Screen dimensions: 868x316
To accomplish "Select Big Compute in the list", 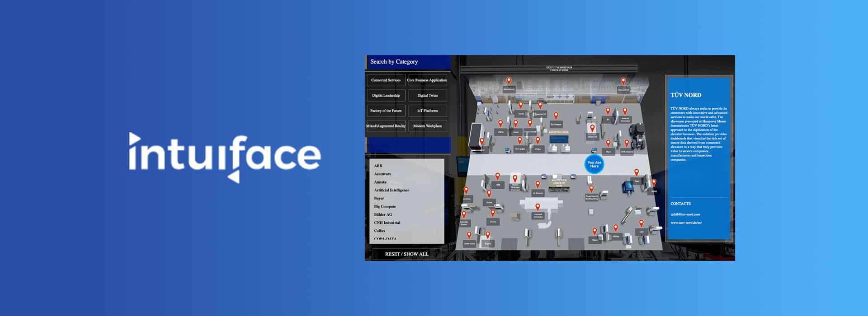I will point(385,206).
